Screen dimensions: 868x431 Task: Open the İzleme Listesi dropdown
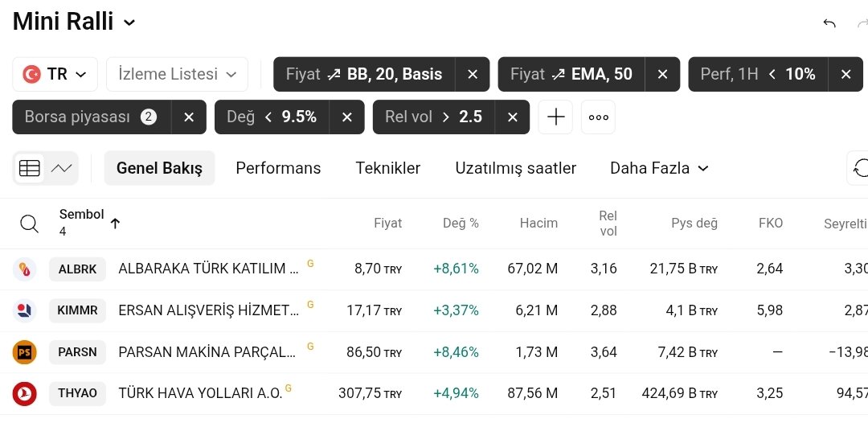click(x=177, y=74)
